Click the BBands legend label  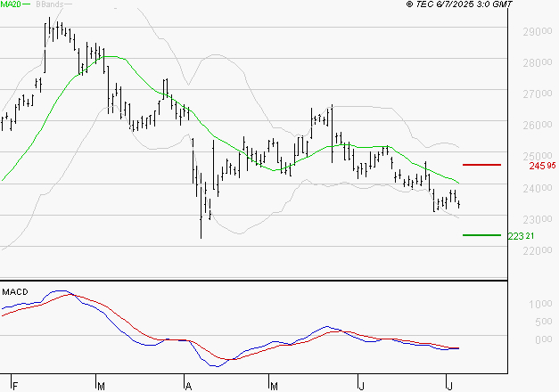click(x=50, y=4)
